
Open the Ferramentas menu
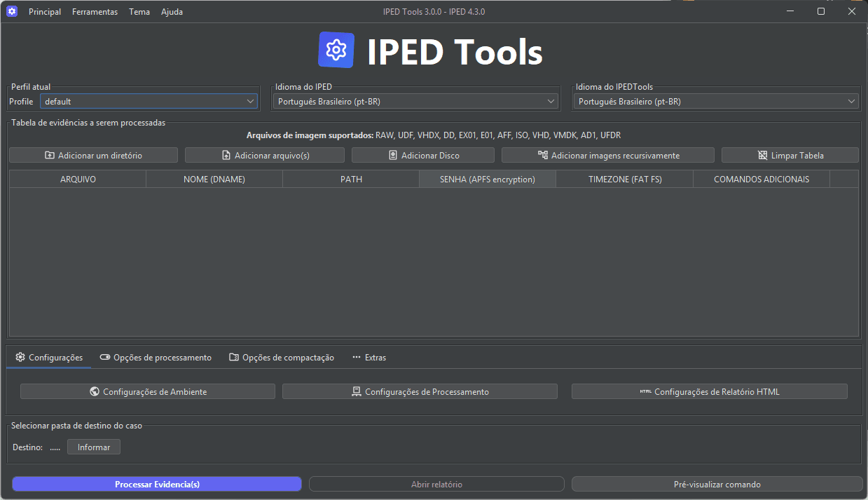(95, 11)
